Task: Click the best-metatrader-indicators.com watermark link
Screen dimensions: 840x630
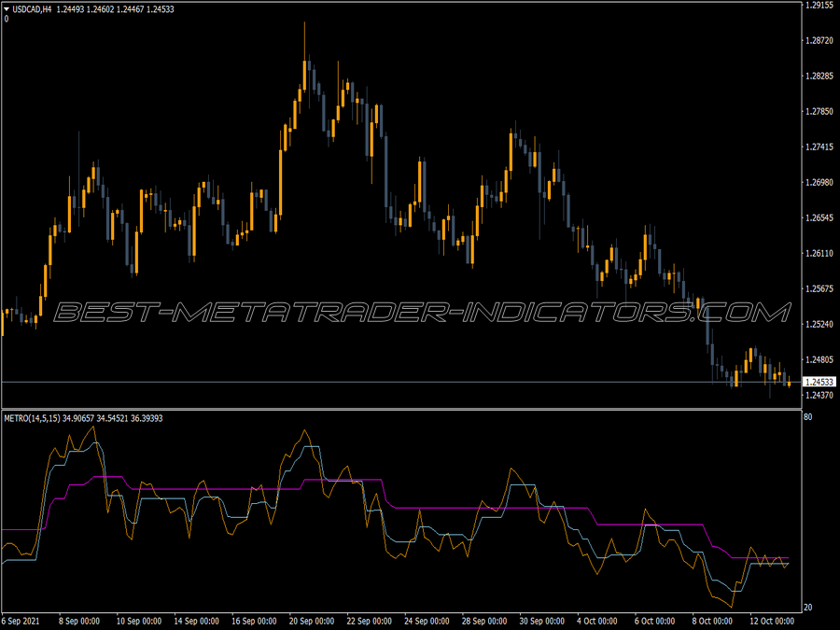Action: 420,313
